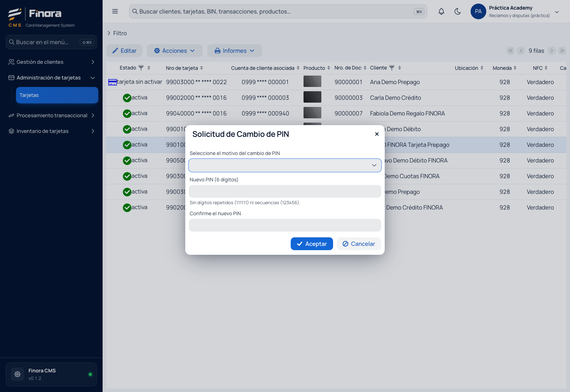Go to the last page of rows
The height and width of the screenshot is (392, 570).
pos(562,51)
